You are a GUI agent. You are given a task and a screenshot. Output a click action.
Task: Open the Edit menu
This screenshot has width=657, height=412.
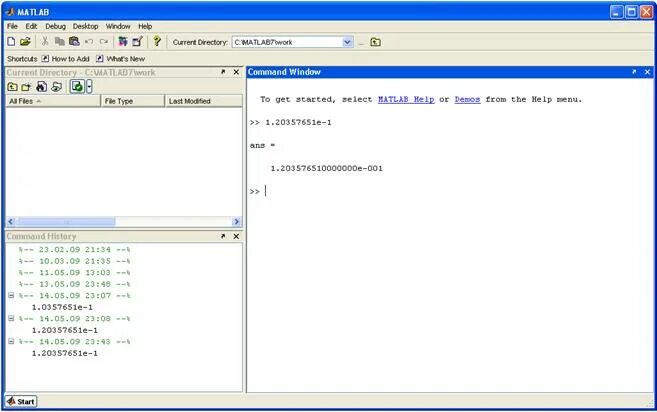point(31,26)
